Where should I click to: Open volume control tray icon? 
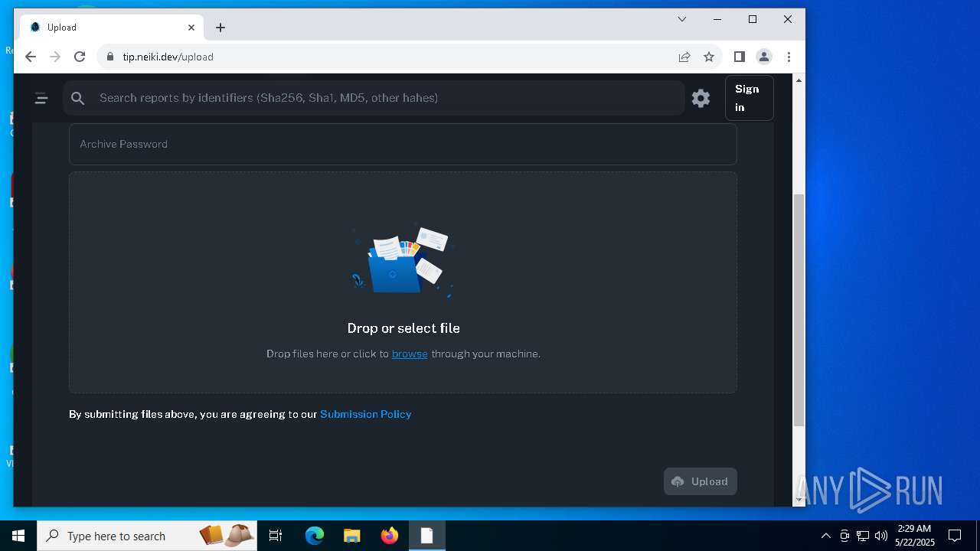pyautogui.click(x=881, y=536)
